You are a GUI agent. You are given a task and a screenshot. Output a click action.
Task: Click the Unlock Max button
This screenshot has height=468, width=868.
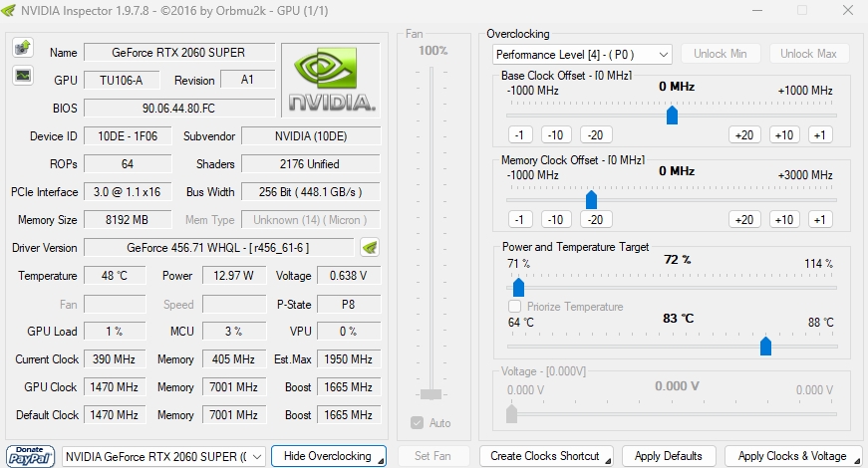(808, 54)
